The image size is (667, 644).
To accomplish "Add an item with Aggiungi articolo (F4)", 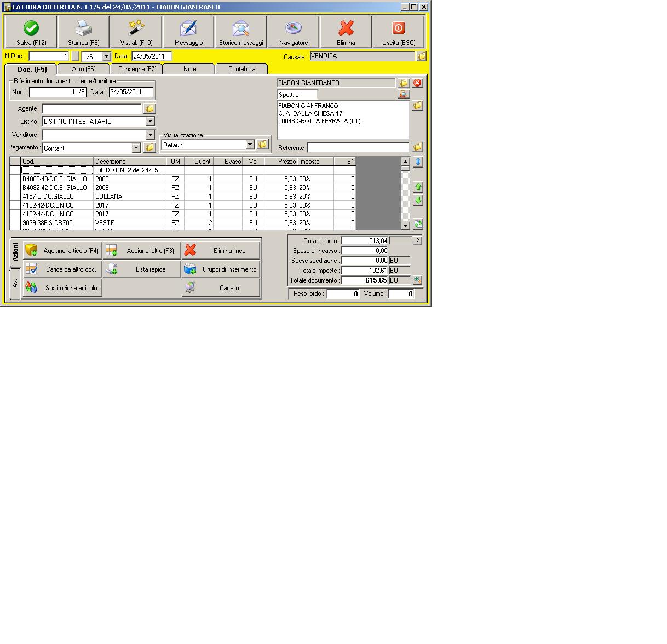I will pyautogui.click(x=62, y=250).
